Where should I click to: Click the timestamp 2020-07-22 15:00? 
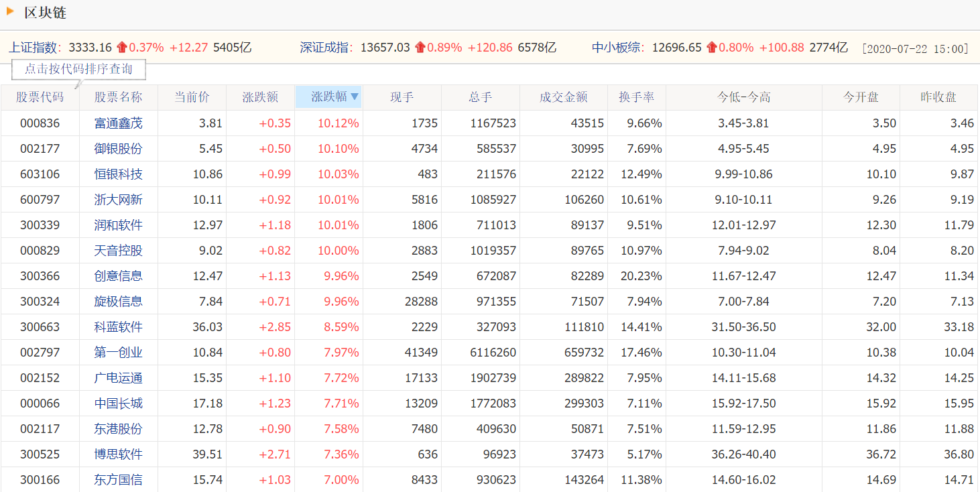[x=916, y=48]
